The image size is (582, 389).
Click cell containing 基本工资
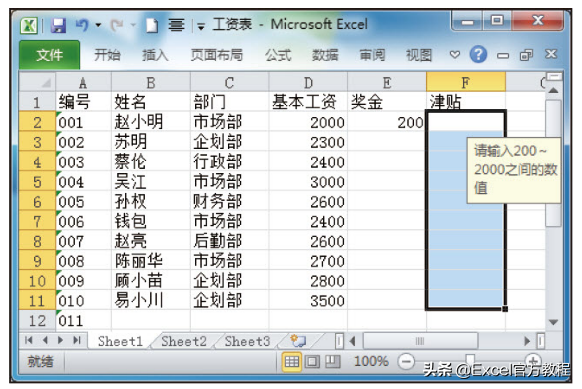(308, 102)
